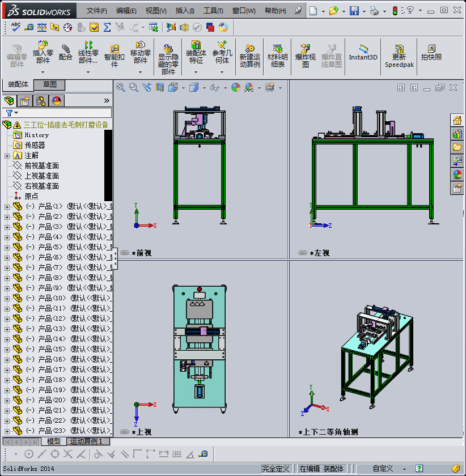This screenshot has width=466, height=476.
Task: Open SolidWorks Resources home icon in task pane
Action: 457,121
